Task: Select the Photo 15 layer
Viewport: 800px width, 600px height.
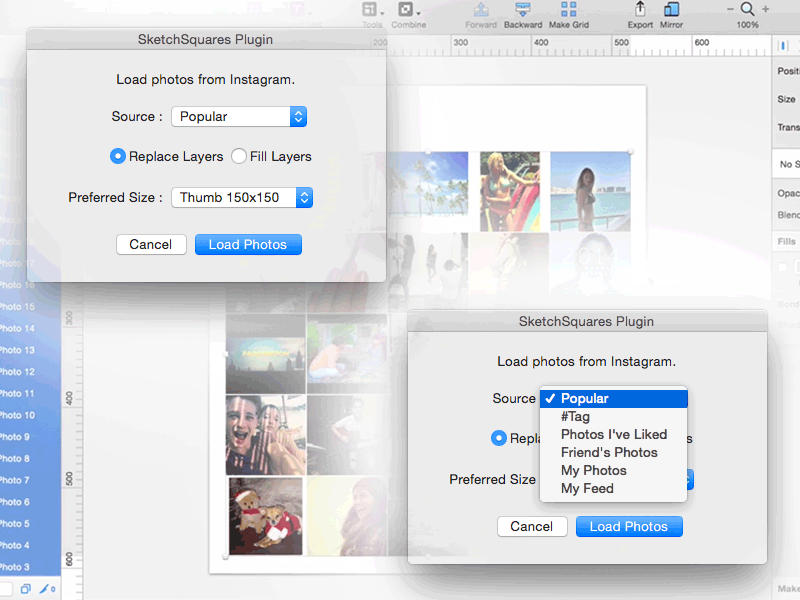Action: click(31, 307)
